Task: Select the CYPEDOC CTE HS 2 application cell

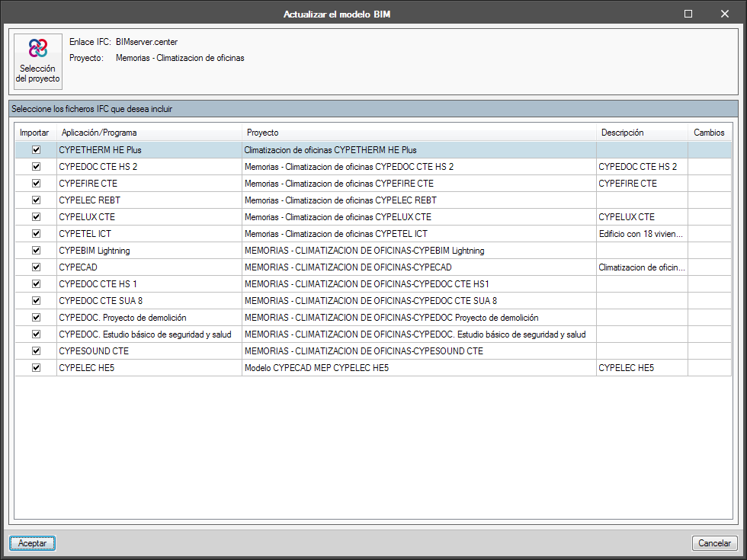Action: (149, 167)
